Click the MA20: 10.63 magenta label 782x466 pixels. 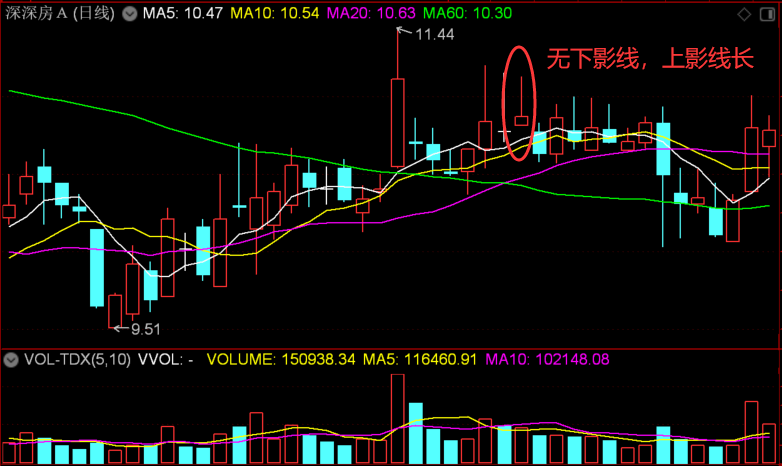pyautogui.click(x=371, y=13)
